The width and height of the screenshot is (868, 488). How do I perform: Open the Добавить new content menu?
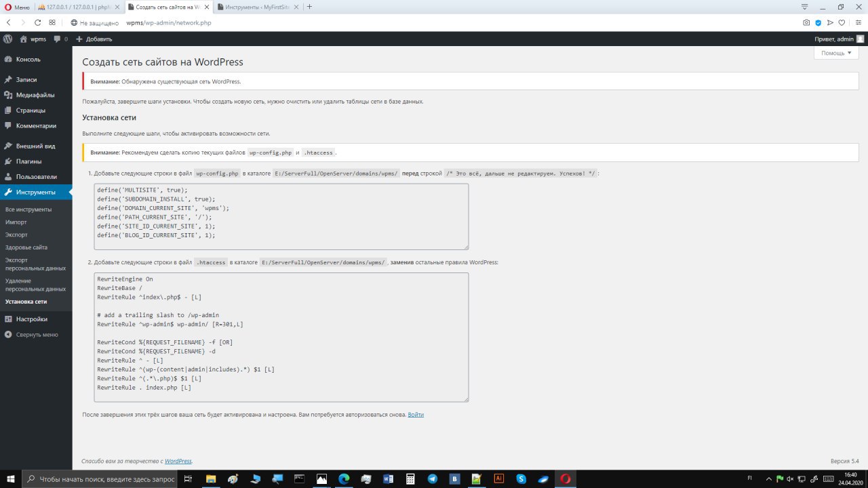tap(94, 39)
